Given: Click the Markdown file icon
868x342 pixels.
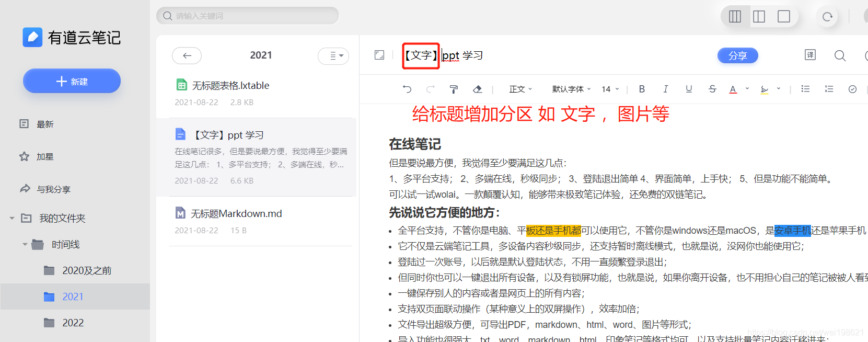Looking at the screenshot, I should point(180,213).
